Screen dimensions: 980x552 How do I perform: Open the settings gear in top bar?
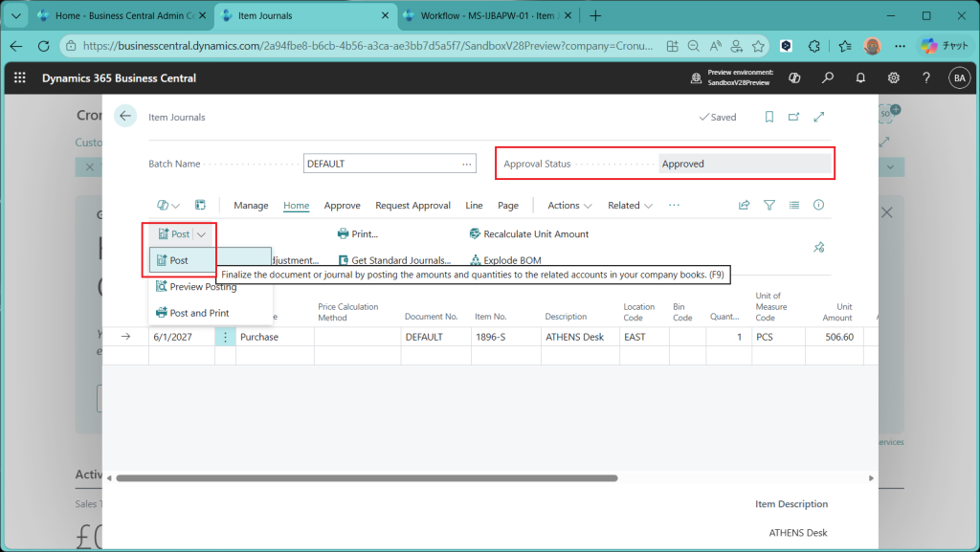tap(893, 77)
